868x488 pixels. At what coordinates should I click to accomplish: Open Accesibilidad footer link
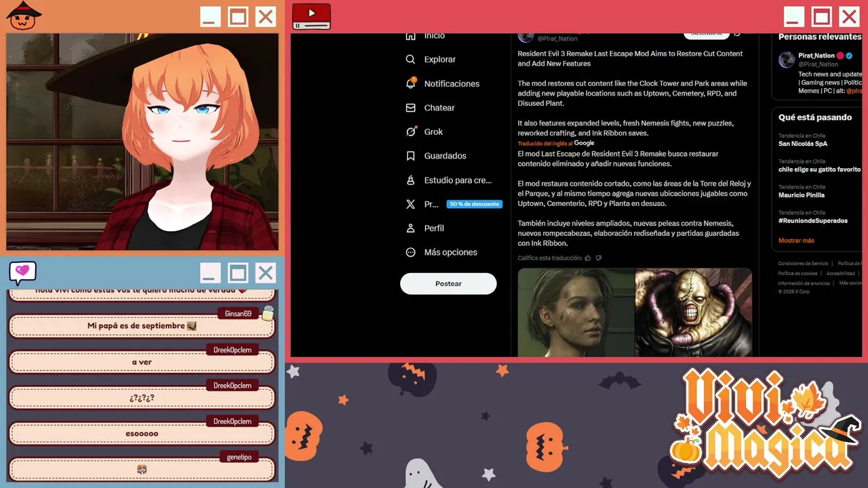pos(840,273)
